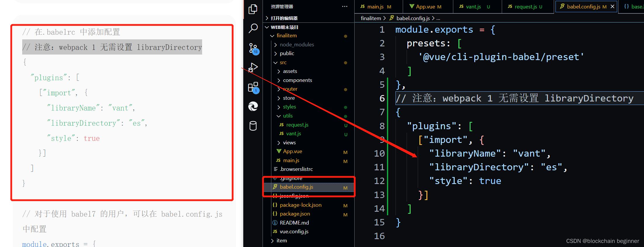
Task: Open the Explorer files icon in activity bar
Action: point(253,9)
